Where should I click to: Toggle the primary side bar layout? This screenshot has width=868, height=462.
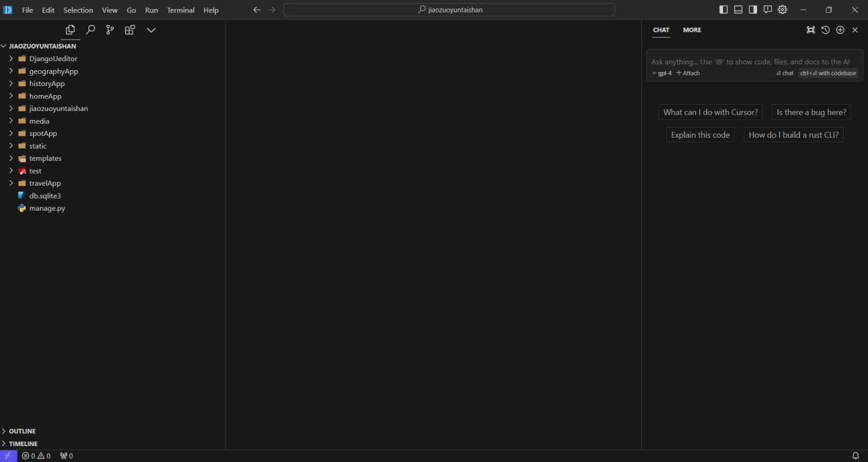point(724,10)
